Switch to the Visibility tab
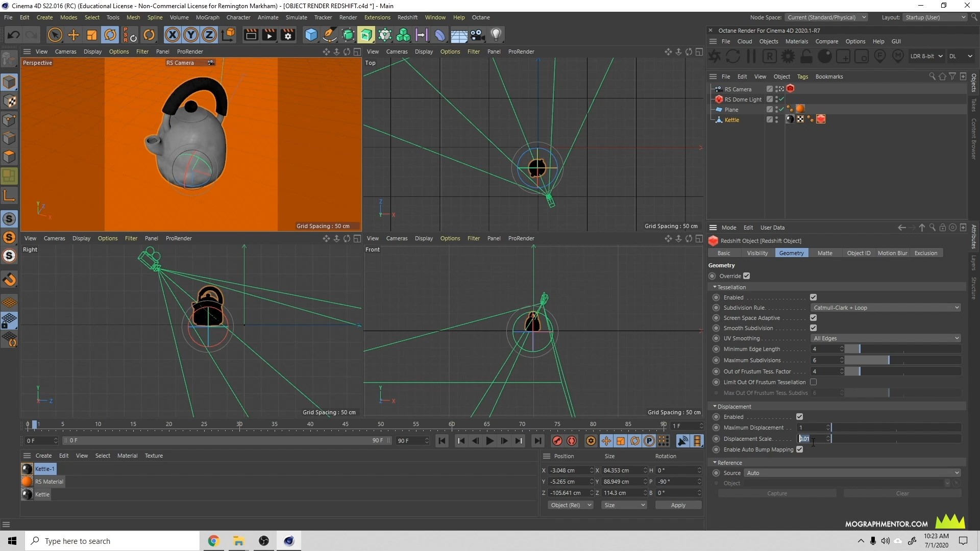 tap(757, 253)
